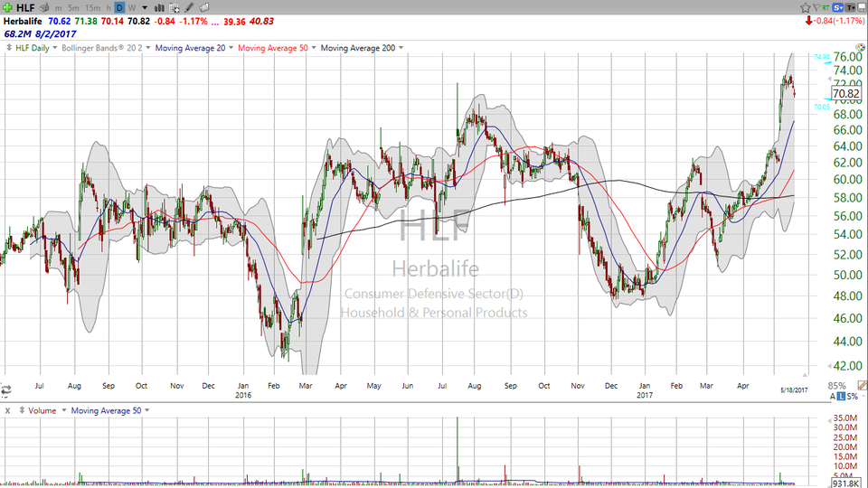Click the tag/notes icon in toolbar
This screenshot has width=868, height=488.
point(203,8)
